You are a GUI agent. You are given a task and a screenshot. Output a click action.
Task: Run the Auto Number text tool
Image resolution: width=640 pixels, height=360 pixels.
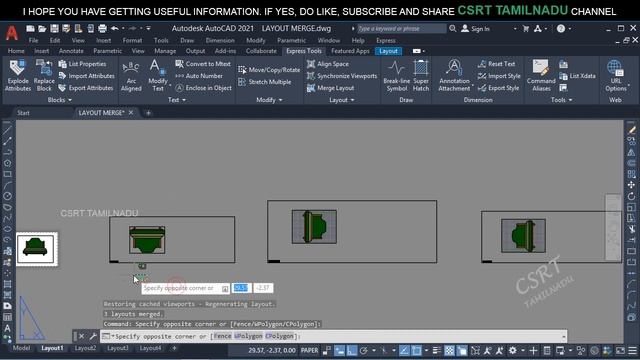[x=199, y=76]
